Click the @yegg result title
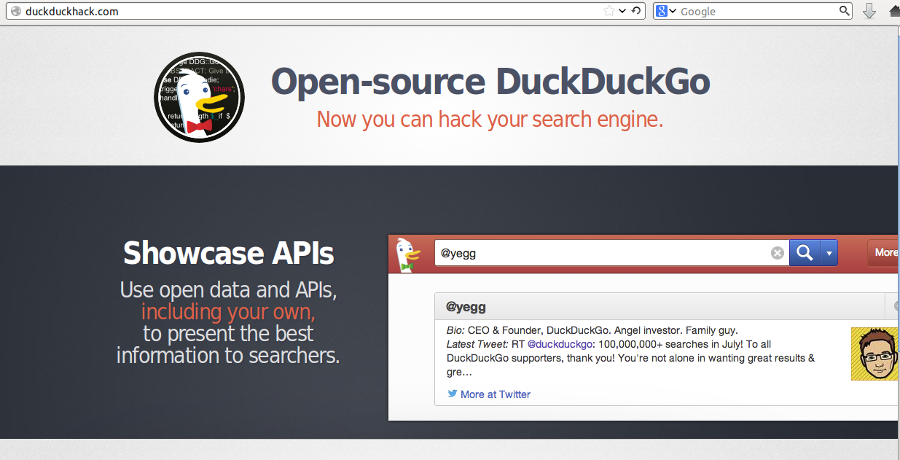The width and height of the screenshot is (900, 460). click(466, 307)
